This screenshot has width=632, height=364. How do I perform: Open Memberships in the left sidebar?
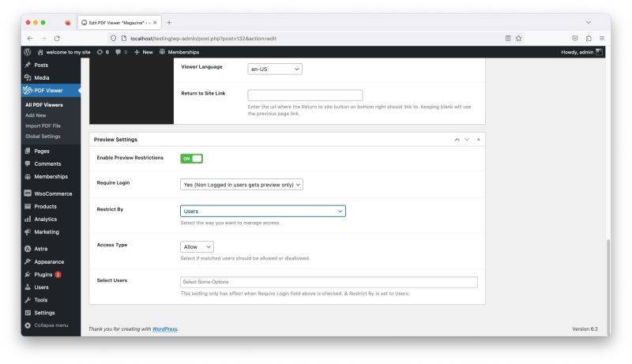pos(51,176)
